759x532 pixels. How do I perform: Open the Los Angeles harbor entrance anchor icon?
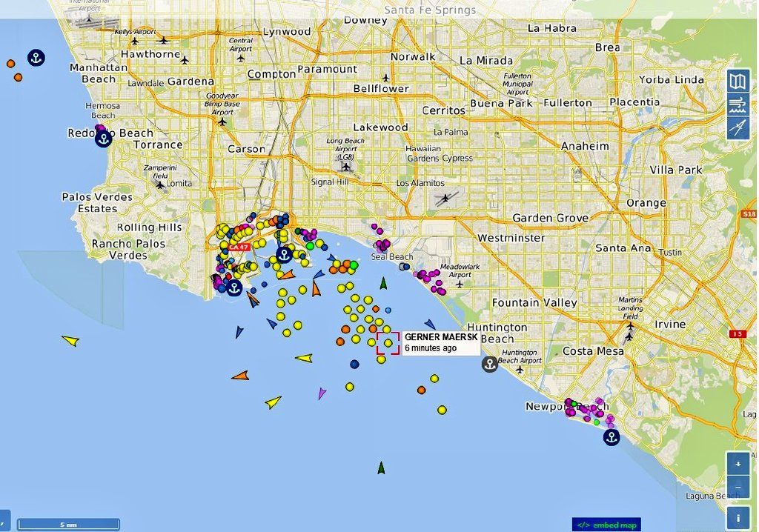coord(234,288)
